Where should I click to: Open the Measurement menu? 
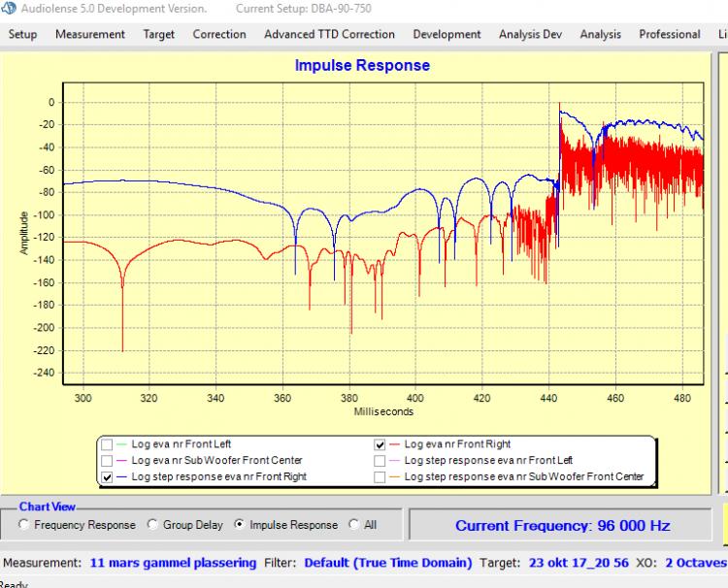tap(90, 34)
